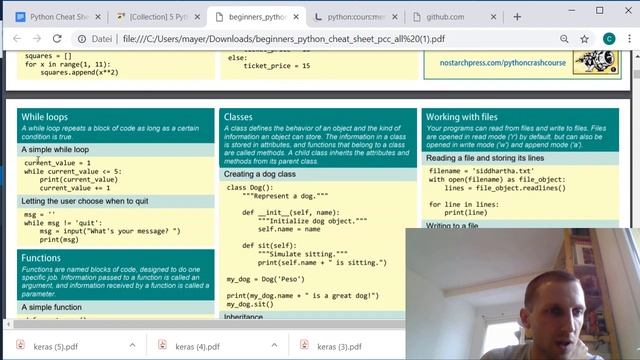The height and width of the screenshot is (360, 640).
Task: Reload the PDF page
Action: click(57, 39)
